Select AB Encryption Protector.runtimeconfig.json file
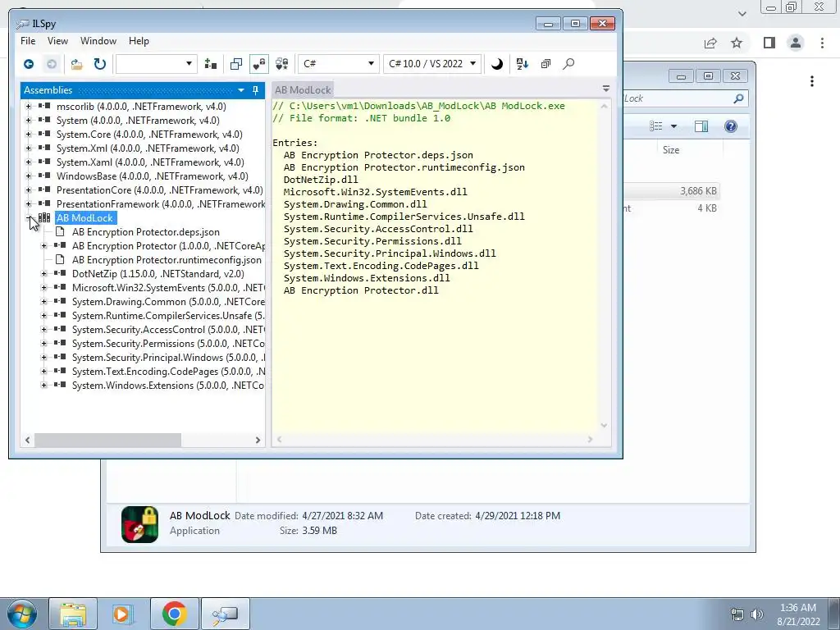Screen dimensions: 840x630 point(167,260)
